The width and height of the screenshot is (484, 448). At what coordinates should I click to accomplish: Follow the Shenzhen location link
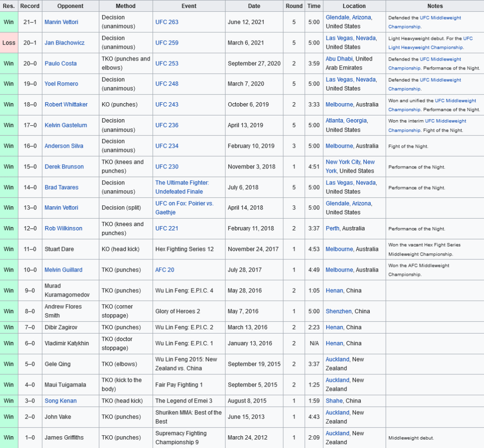pos(338,311)
